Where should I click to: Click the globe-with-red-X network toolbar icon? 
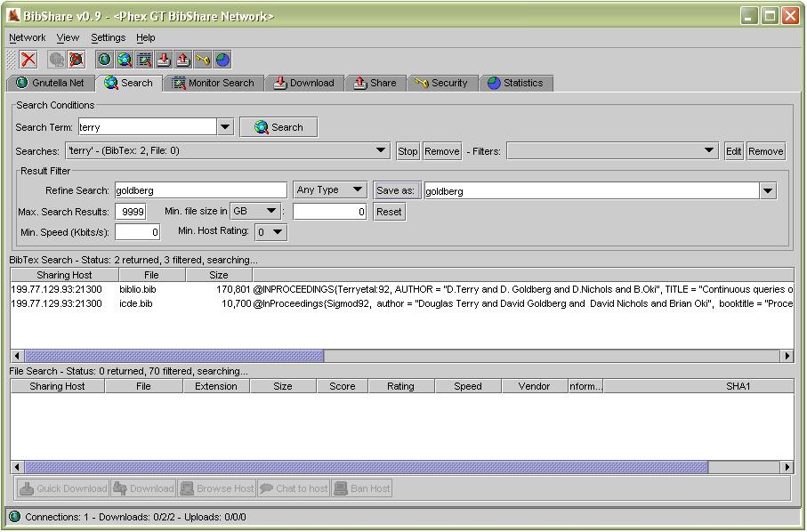[76, 60]
